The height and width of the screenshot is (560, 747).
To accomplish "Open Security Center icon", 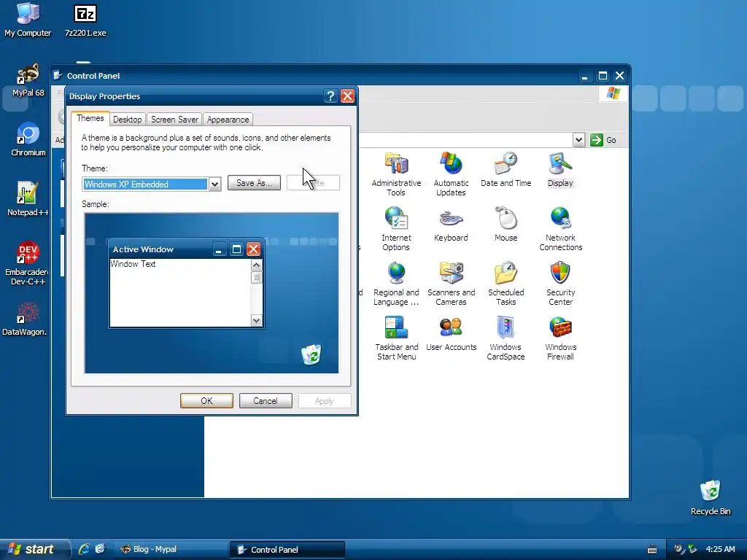I will [x=560, y=284].
